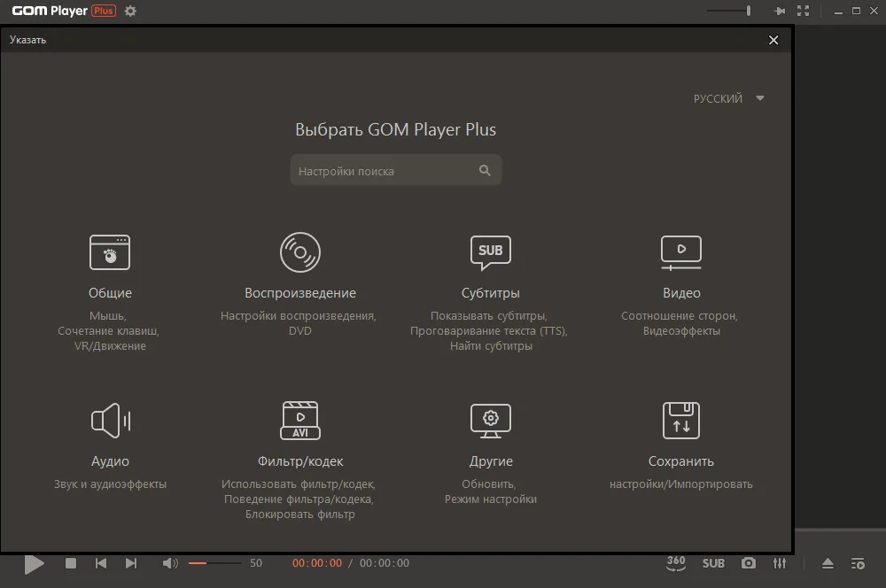Click the Звук и аудиоэффекты description
The width and height of the screenshot is (886, 588).
pyautogui.click(x=110, y=484)
